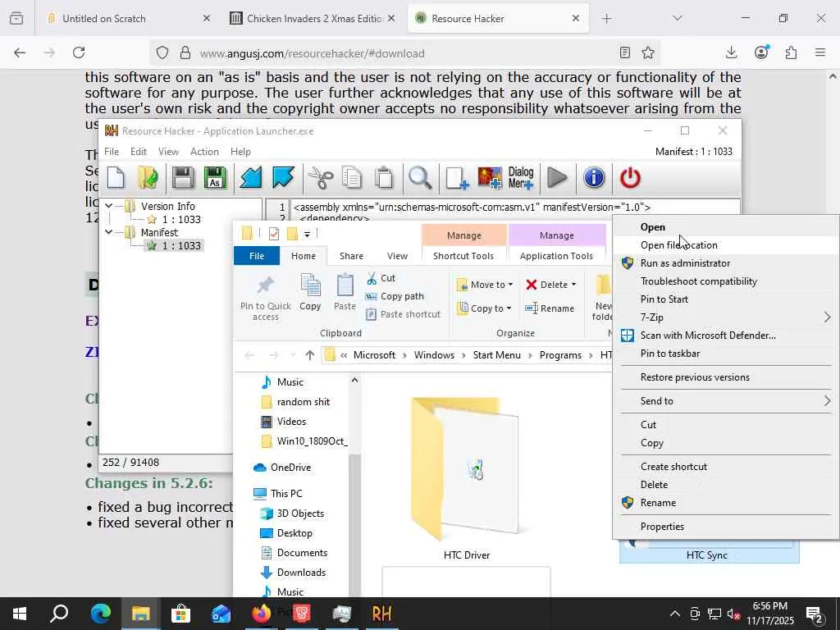Select OneDrive in Explorer navigation pane
This screenshot has width=840, height=630.
(290, 467)
